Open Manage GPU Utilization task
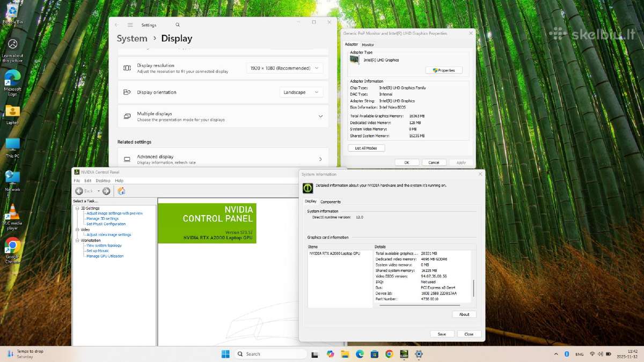This screenshot has height=362, width=644. tap(105, 256)
